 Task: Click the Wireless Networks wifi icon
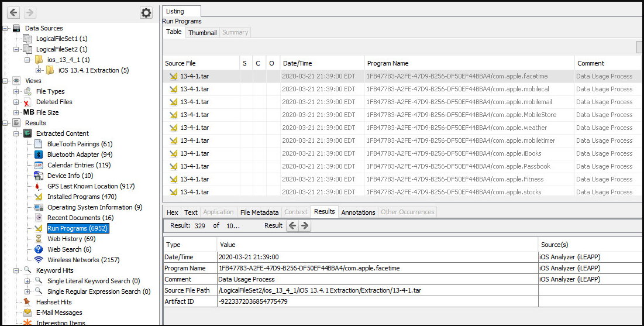[x=39, y=260]
